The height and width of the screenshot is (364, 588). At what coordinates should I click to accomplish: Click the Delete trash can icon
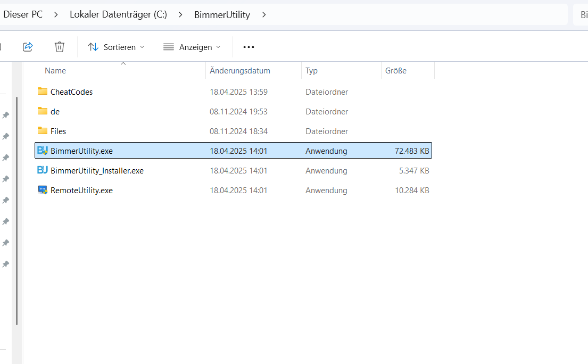coord(60,47)
